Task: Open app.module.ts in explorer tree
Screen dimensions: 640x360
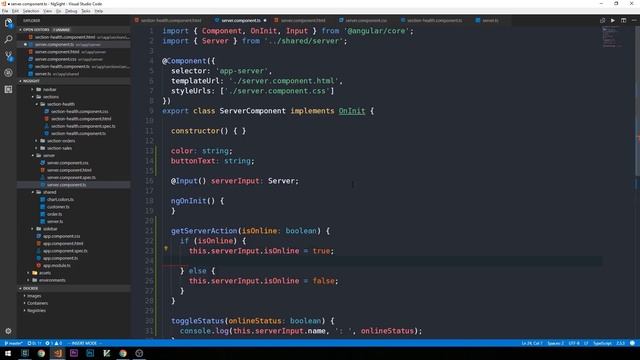Action: click(56, 266)
